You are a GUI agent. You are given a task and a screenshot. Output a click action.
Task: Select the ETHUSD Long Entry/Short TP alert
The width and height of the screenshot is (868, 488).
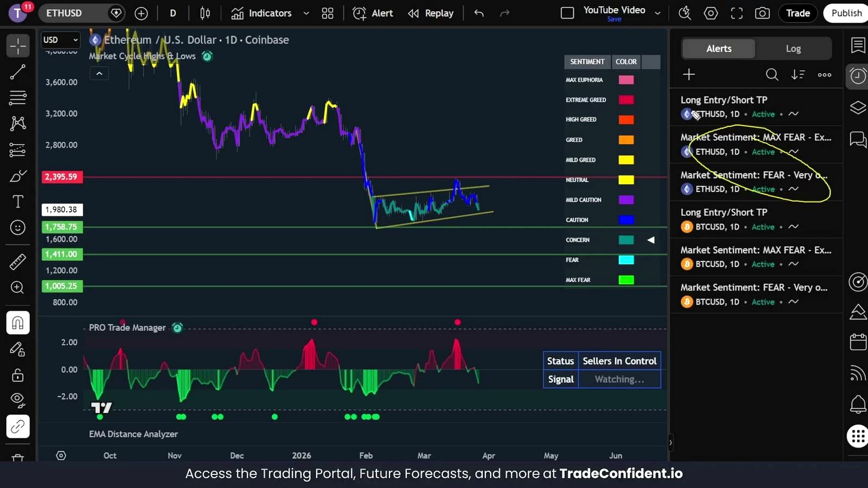pyautogui.click(x=756, y=107)
